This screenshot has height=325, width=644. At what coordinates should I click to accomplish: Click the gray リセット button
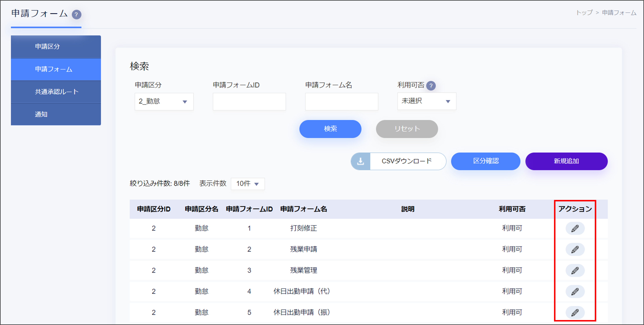pyautogui.click(x=407, y=129)
